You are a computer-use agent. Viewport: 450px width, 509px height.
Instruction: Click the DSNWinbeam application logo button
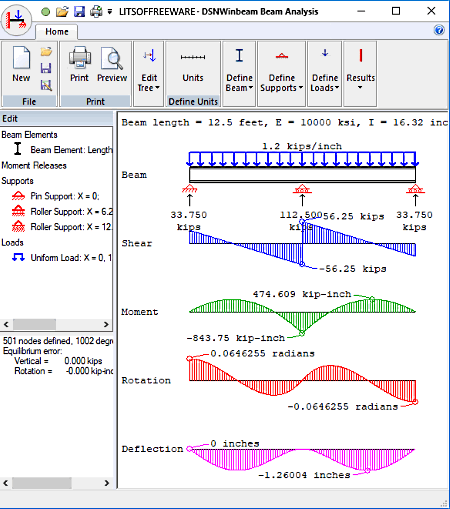click(17, 20)
